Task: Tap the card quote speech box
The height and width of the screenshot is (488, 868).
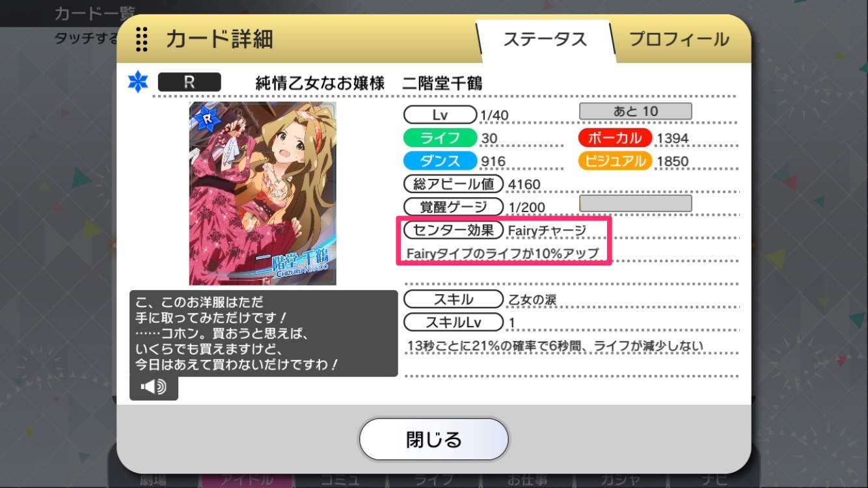Action: coord(264,333)
